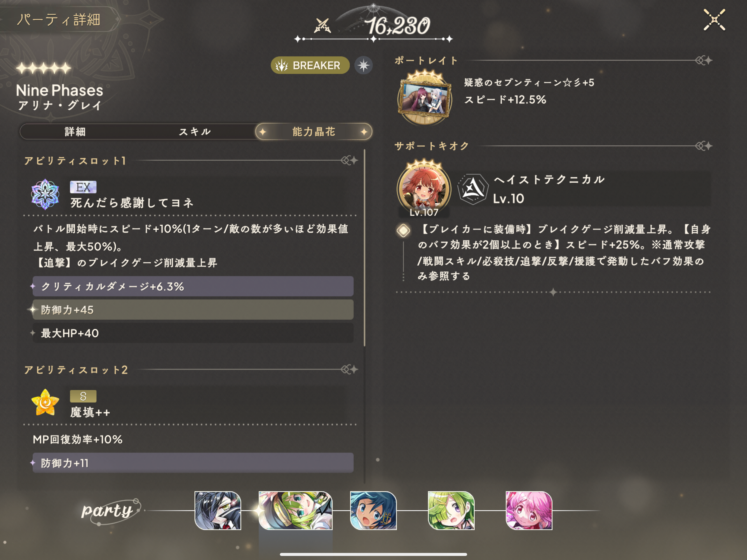Image resolution: width=747 pixels, height=560 pixels.
Task: Pick the light-green-haired party member portrait
Action: click(x=451, y=510)
